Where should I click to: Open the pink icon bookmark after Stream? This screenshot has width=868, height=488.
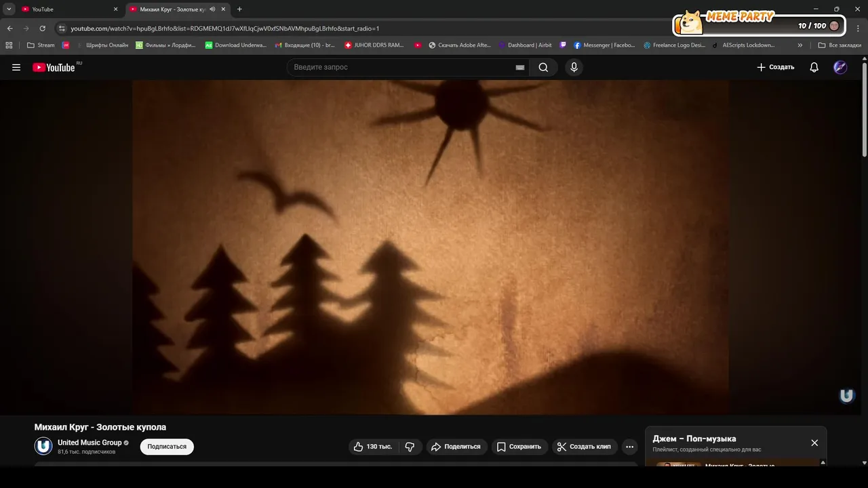pyautogui.click(x=66, y=45)
